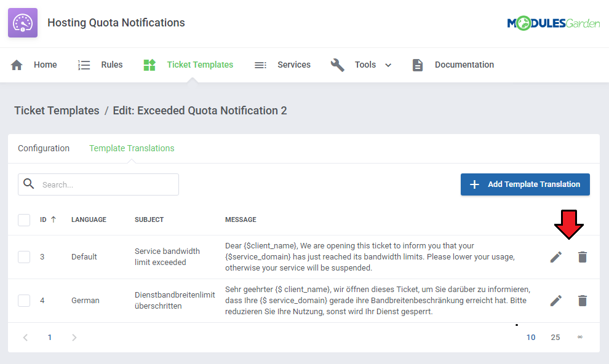Click the Rules list icon

pos(84,65)
